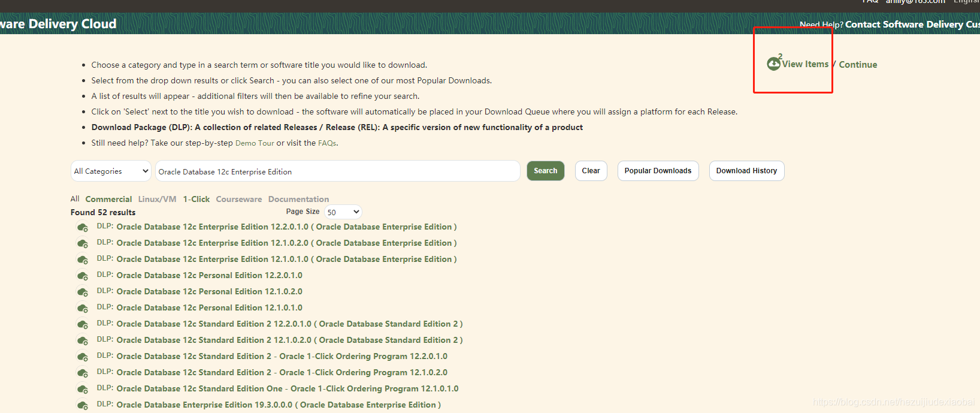Image resolution: width=980 pixels, height=413 pixels.
Task: Open the All Categories dropdown
Action: [x=111, y=171]
